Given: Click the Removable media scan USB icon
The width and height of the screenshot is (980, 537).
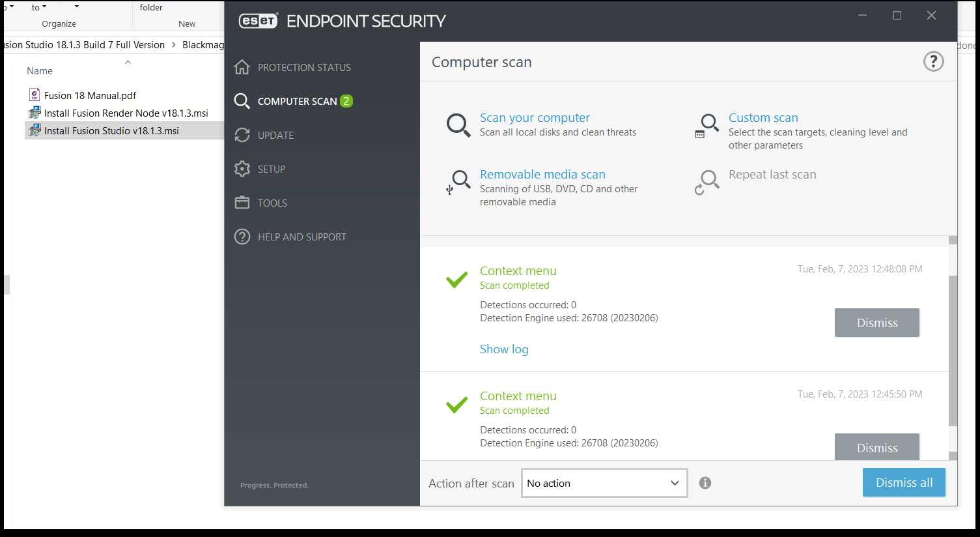Looking at the screenshot, I should 458,182.
